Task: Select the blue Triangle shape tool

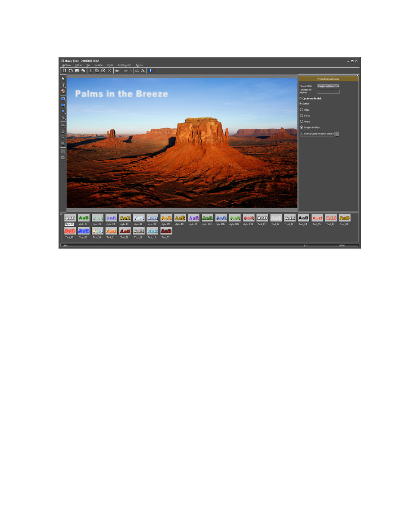Action: coord(63,112)
